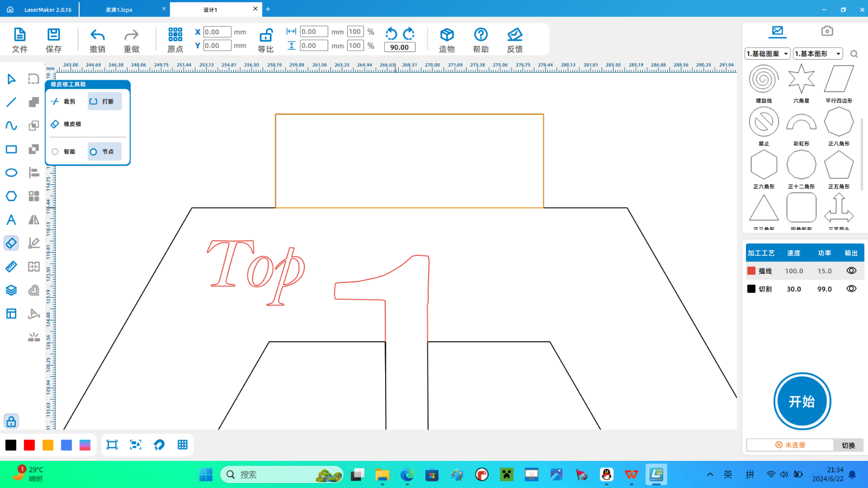
Task: Select the Ellipse drawing tool
Action: tap(11, 173)
